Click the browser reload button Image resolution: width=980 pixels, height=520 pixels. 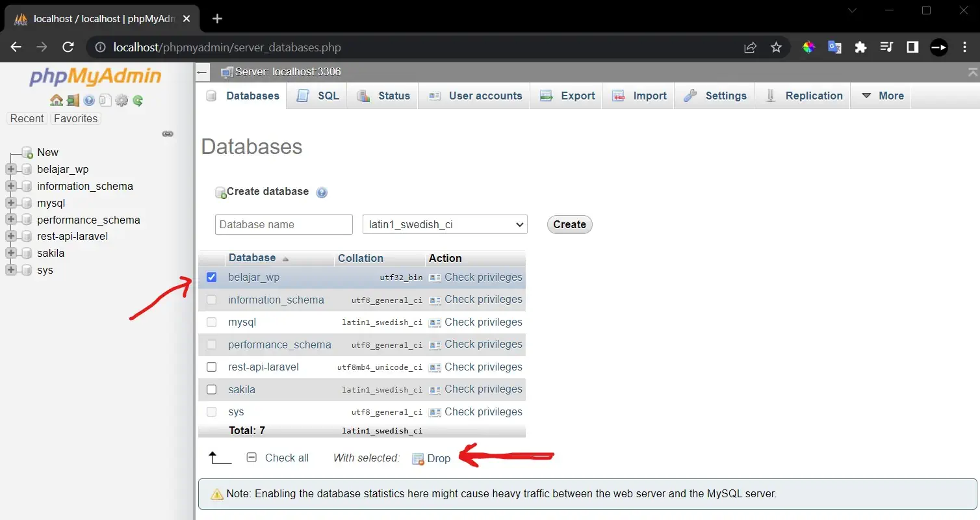68,47
